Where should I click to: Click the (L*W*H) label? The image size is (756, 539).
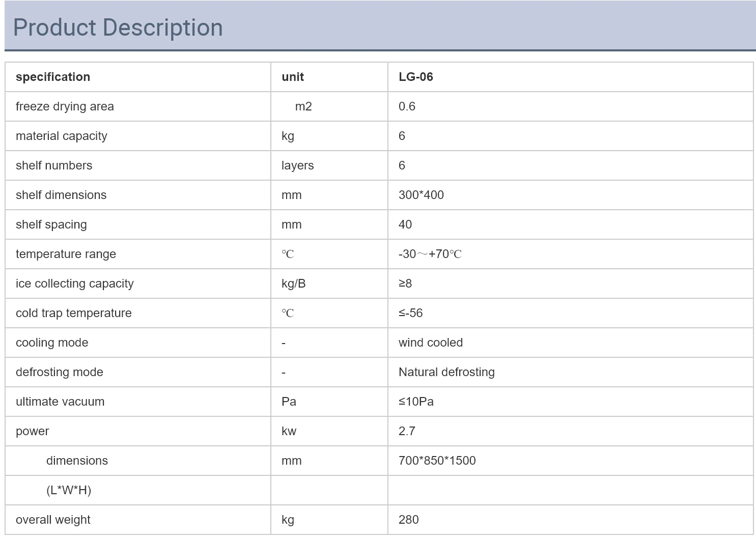point(69,490)
